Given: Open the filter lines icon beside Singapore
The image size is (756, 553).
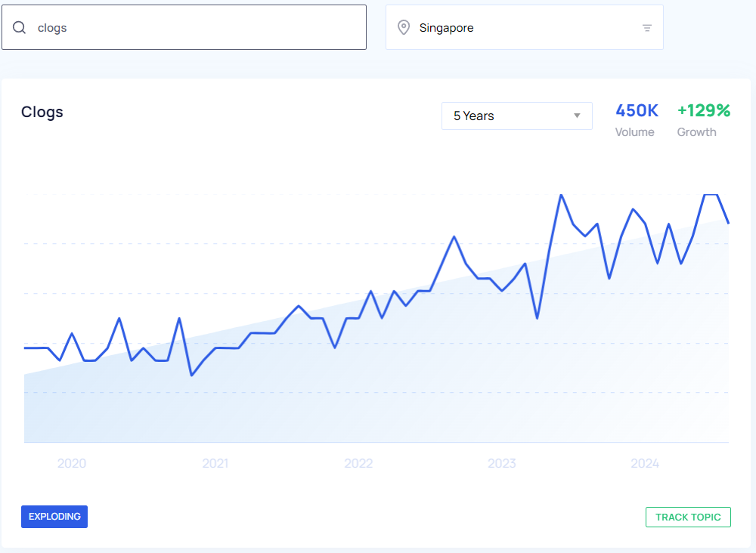Looking at the screenshot, I should coord(647,28).
